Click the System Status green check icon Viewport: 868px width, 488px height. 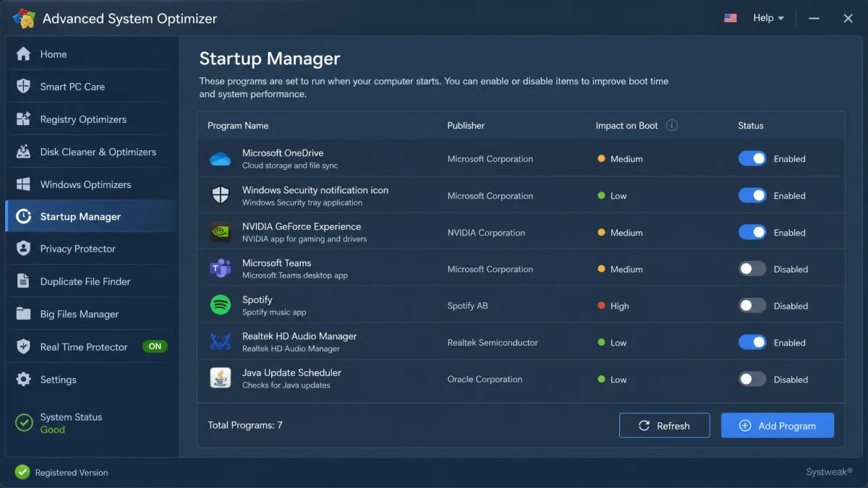(x=24, y=422)
